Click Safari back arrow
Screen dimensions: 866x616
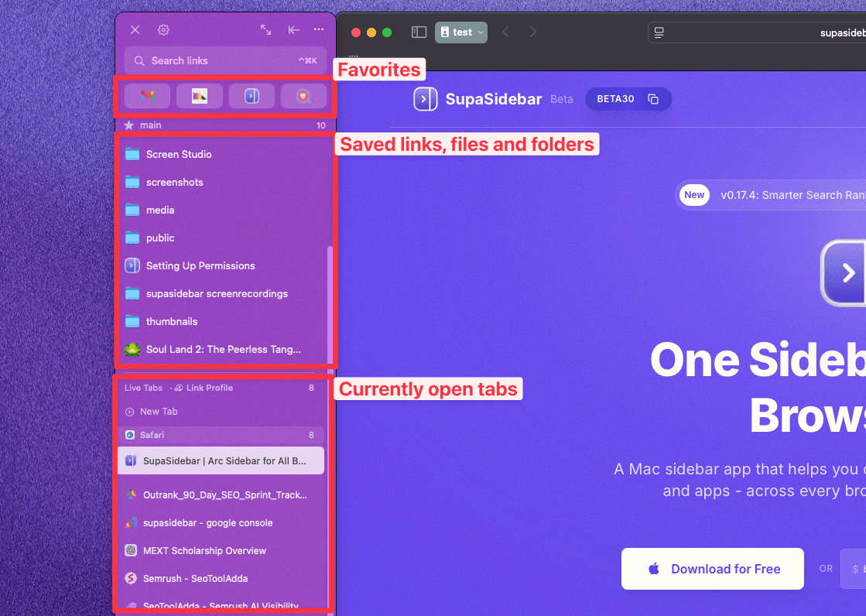(x=505, y=32)
